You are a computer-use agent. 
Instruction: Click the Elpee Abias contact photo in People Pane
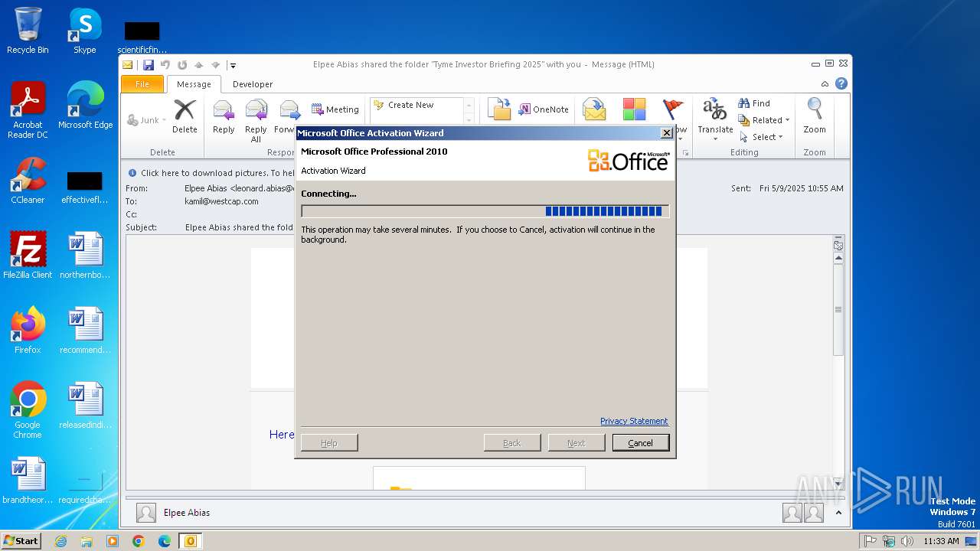pos(146,513)
